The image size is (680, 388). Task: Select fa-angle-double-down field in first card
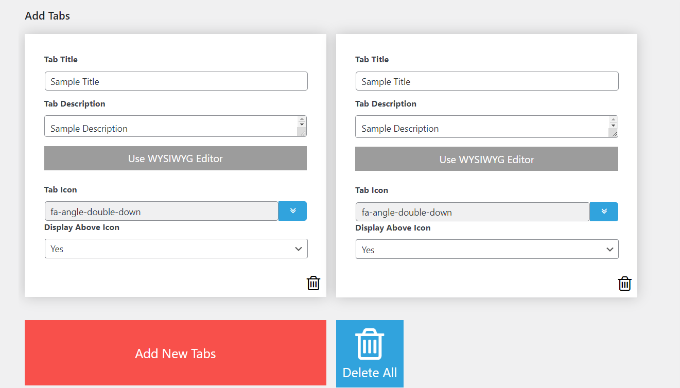coord(161,211)
